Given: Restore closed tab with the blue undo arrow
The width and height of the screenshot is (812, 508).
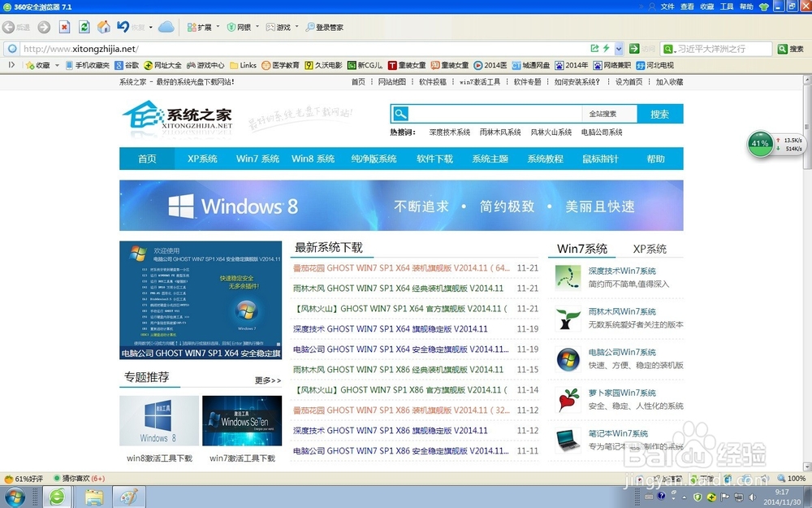Looking at the screenshot, I should 123,27.
